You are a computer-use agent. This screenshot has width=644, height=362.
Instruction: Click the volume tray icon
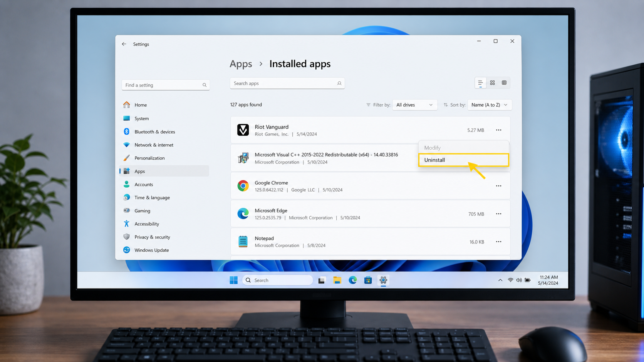point(519,280)
